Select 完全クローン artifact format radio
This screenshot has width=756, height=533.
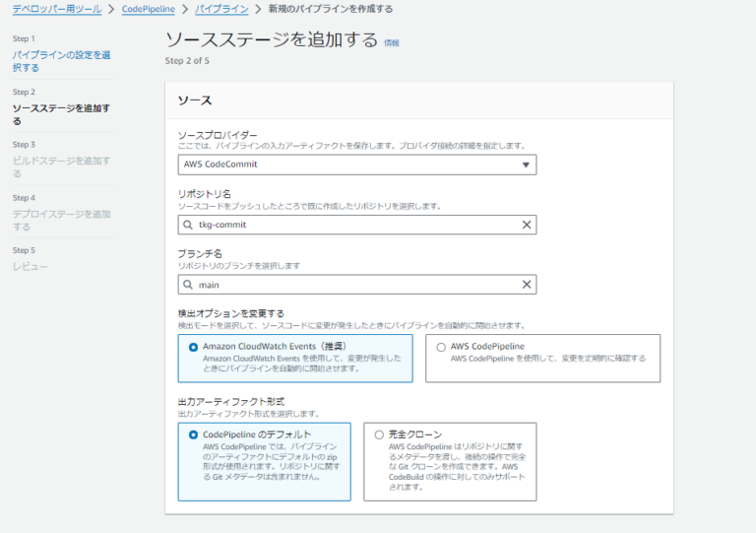coord(379,434)
